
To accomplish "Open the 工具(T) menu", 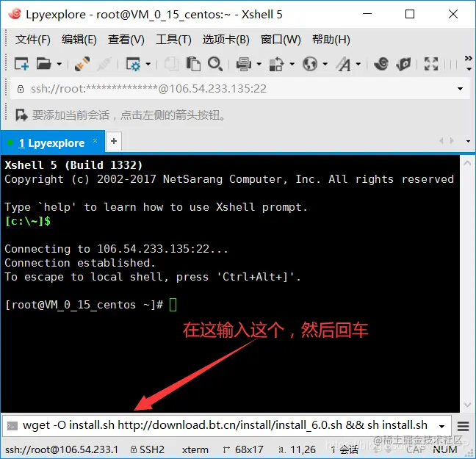I will pyautogui.click(x=173, y=40).
